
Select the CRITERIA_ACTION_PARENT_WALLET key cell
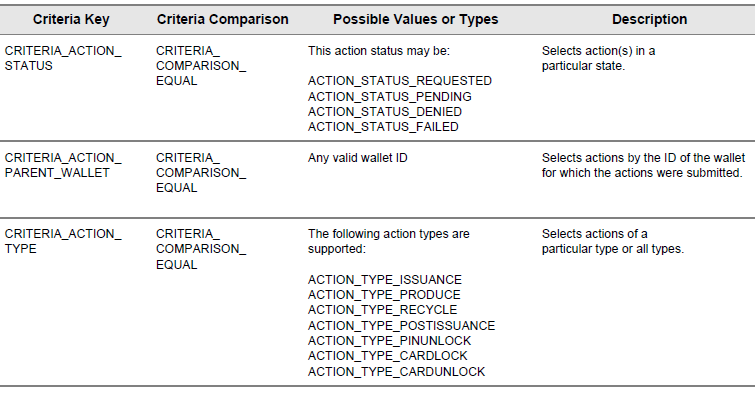pyautogui.click(x=63, y=165)
